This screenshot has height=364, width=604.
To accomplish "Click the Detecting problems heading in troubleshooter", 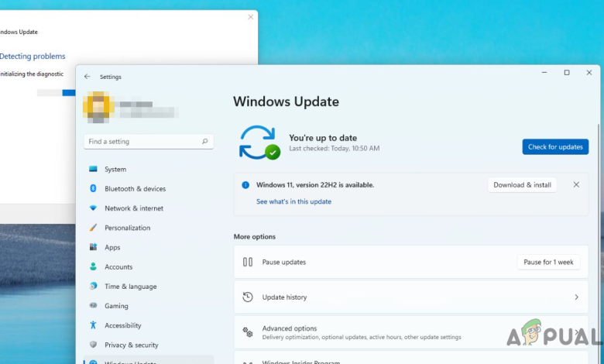I will 33,57.
